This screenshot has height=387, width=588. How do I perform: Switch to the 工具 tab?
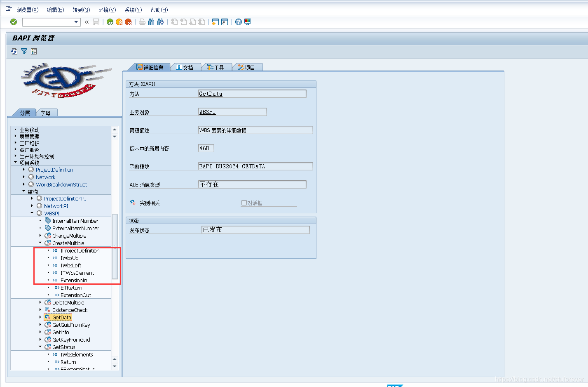click(216, 67)
